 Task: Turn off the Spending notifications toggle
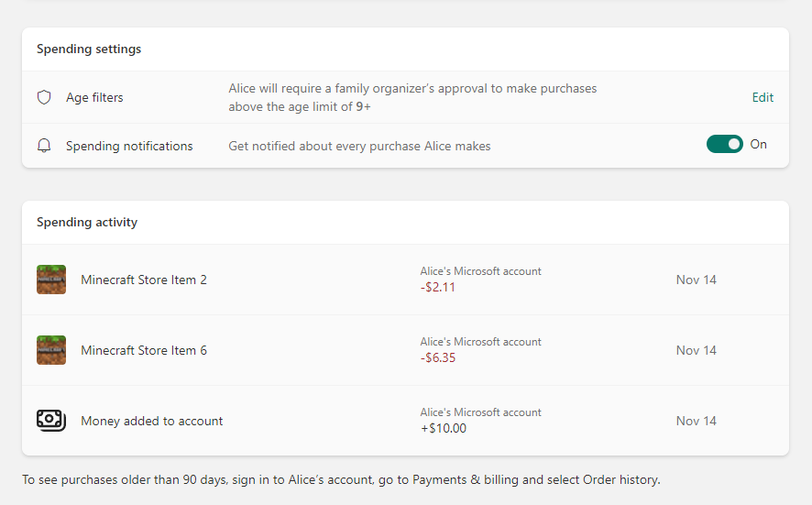tap(724, 144)
